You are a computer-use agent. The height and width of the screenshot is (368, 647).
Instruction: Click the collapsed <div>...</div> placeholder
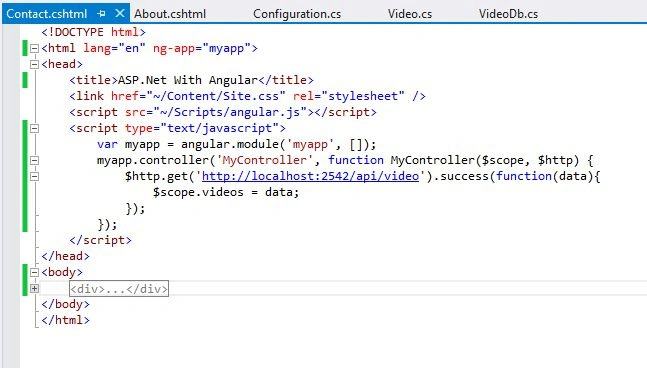pyautogui.click(x=119, y=289)
